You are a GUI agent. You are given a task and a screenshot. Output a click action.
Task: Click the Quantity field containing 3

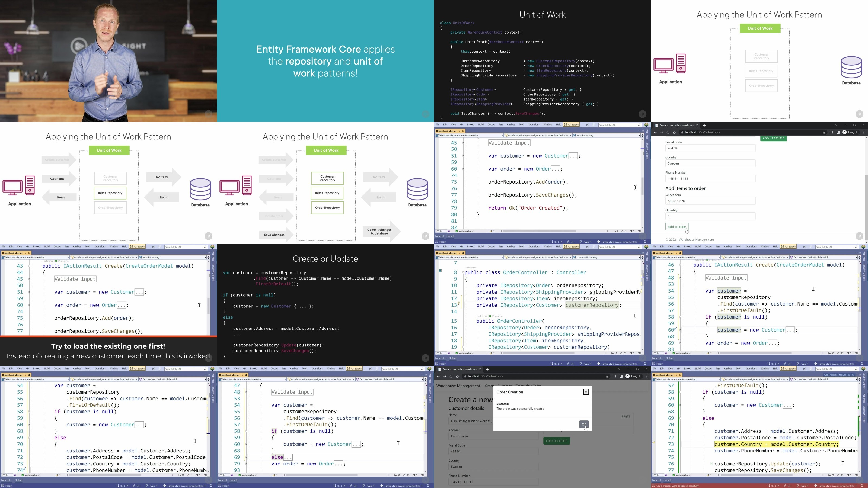pos(710,216)
